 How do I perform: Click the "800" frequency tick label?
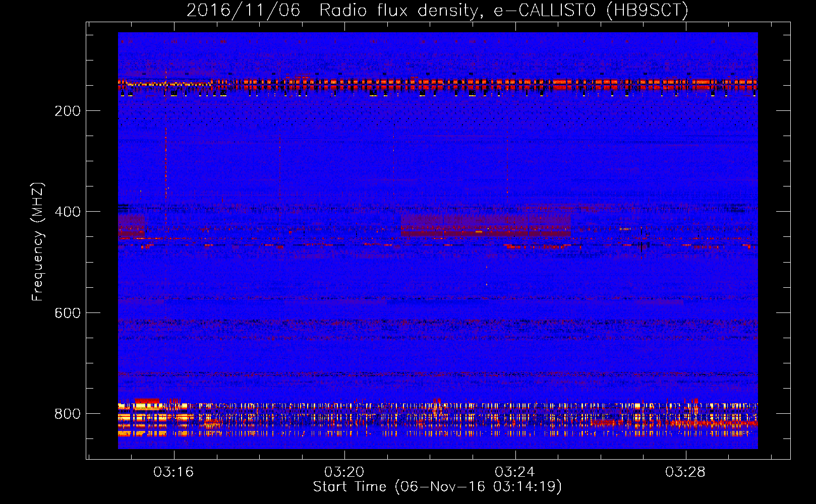(x=68, y=414)
